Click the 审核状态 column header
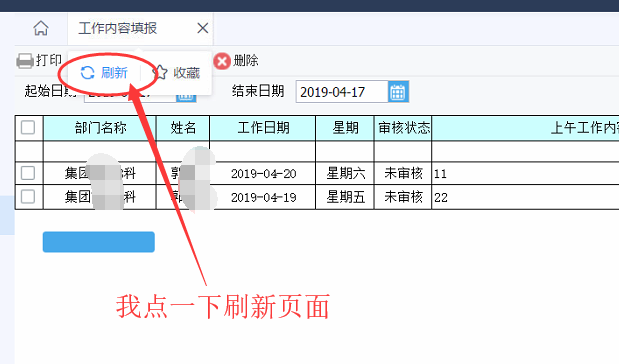Image resolution: width=619 pixels, height=364 pixels. click(x=403, y=128)
